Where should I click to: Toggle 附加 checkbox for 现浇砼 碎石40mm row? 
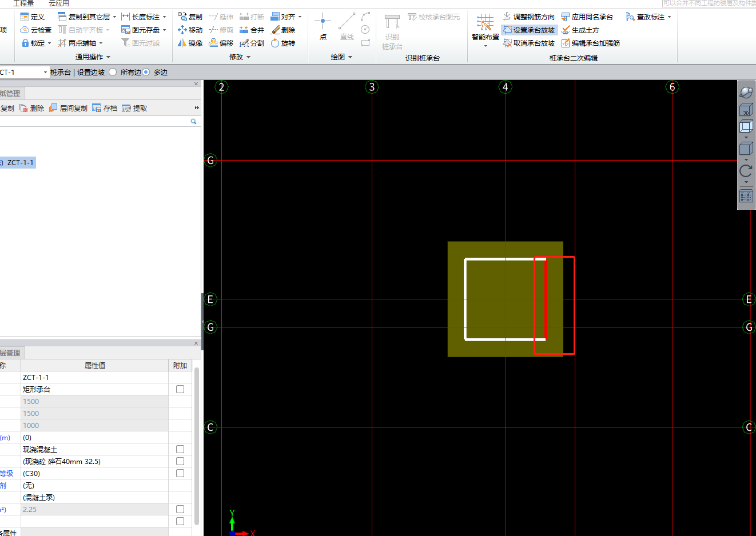180,461
